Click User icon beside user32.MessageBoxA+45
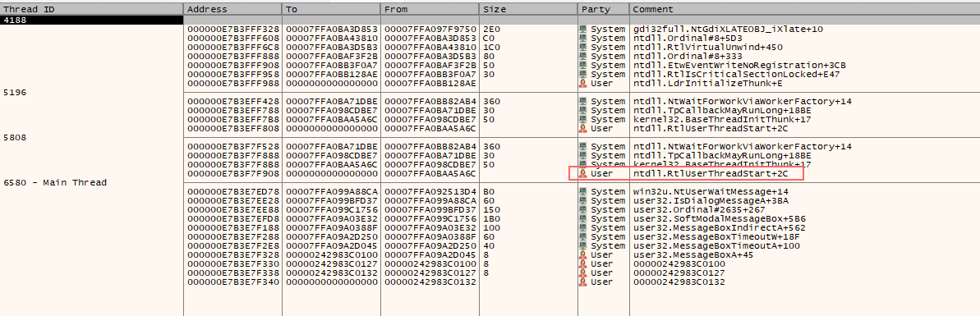Viewport: 980px width, 316px height. pos(584,255)
